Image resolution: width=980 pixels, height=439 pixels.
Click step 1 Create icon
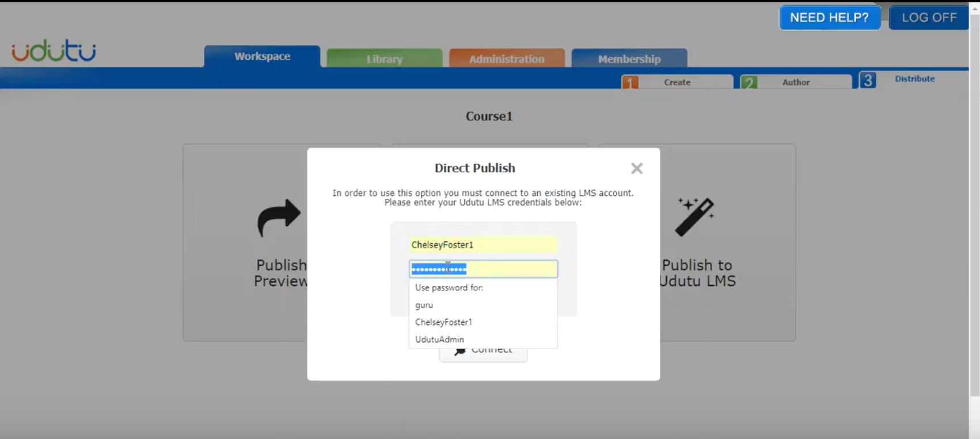pos(630,82)
